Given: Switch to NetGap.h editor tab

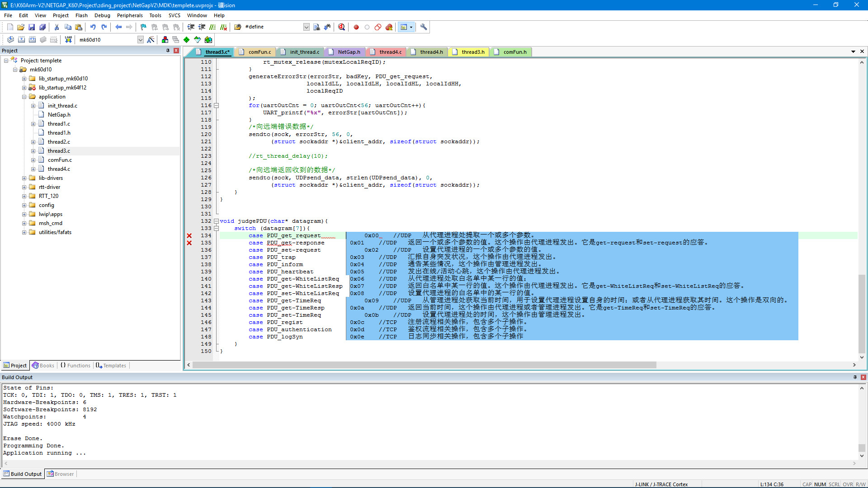Looking at the screenshot, I should tap(344, 52).
